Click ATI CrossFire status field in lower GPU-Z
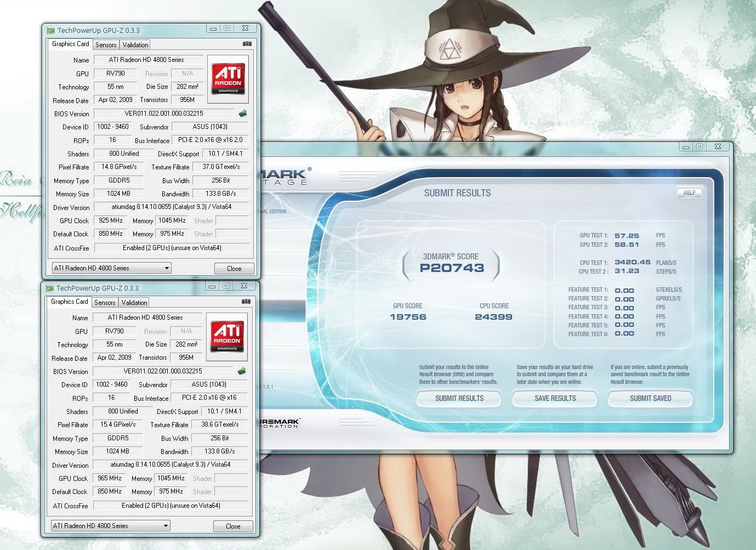The image size is (756, 550). point(170,506)
